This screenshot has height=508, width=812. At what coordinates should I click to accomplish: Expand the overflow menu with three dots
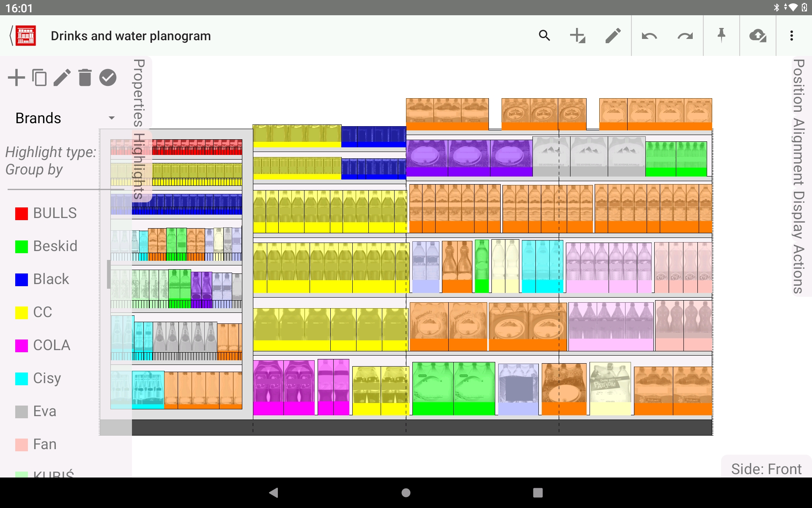click(792, 36)
